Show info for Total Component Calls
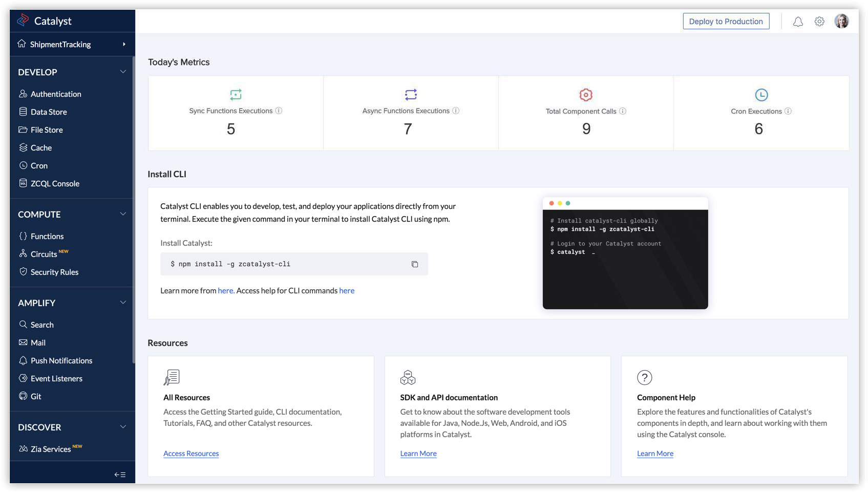This screenshot has width=868, height=493. (x=623, y=111)
